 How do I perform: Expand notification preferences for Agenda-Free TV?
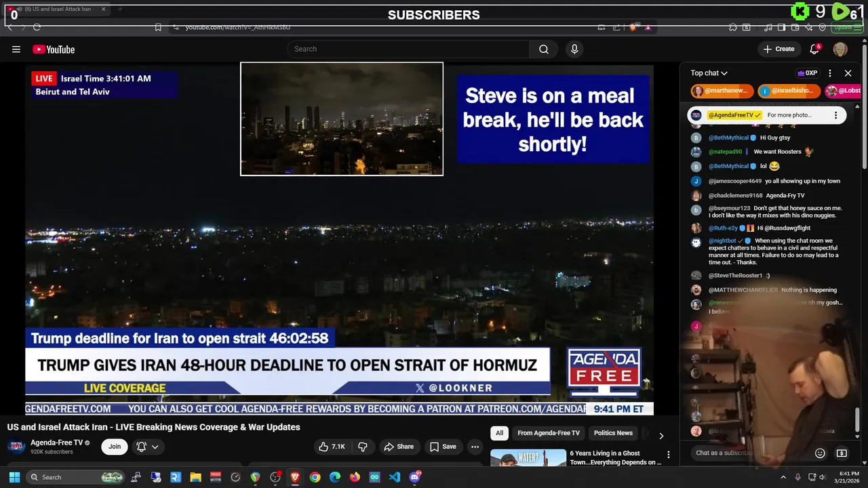tap(147, 447)
